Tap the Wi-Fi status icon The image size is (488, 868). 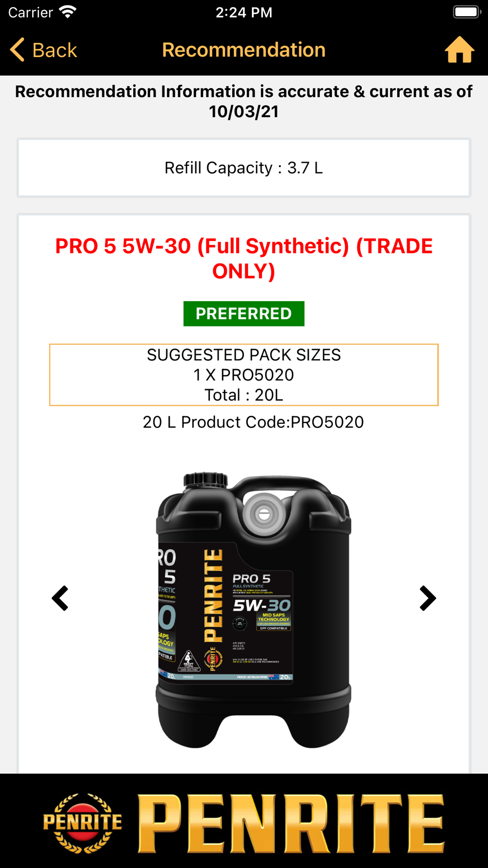67,12
